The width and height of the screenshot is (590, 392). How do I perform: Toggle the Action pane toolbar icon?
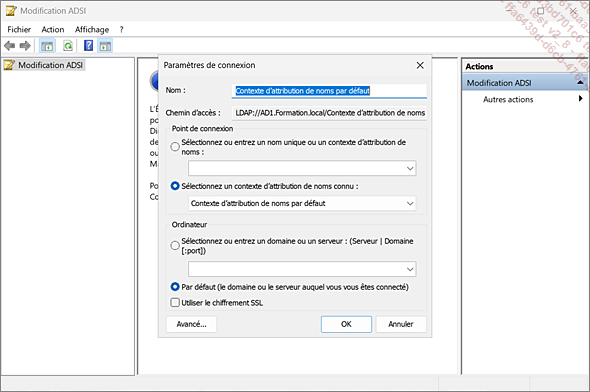click(x=105, y=46)
